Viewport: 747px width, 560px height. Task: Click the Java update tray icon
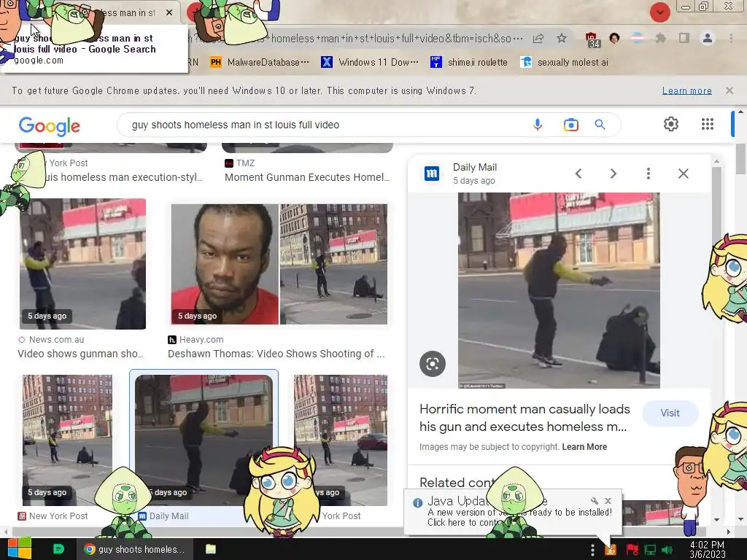(x=610, y=550)
